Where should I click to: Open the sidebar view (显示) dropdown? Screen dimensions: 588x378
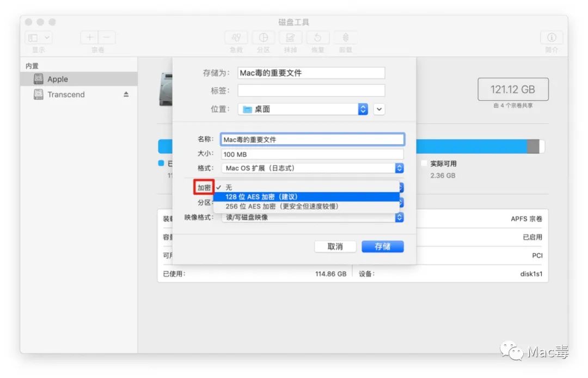click(39, 38)
